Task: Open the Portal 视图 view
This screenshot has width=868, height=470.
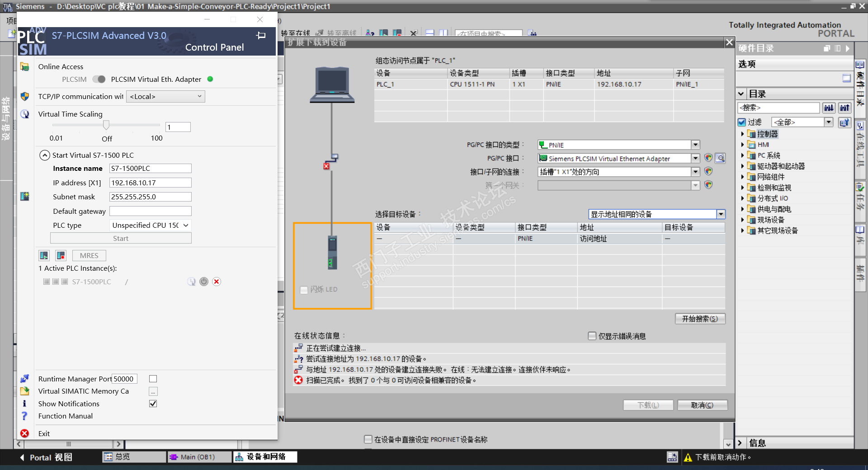Action: pyautogui.click(x=46, y=457)
